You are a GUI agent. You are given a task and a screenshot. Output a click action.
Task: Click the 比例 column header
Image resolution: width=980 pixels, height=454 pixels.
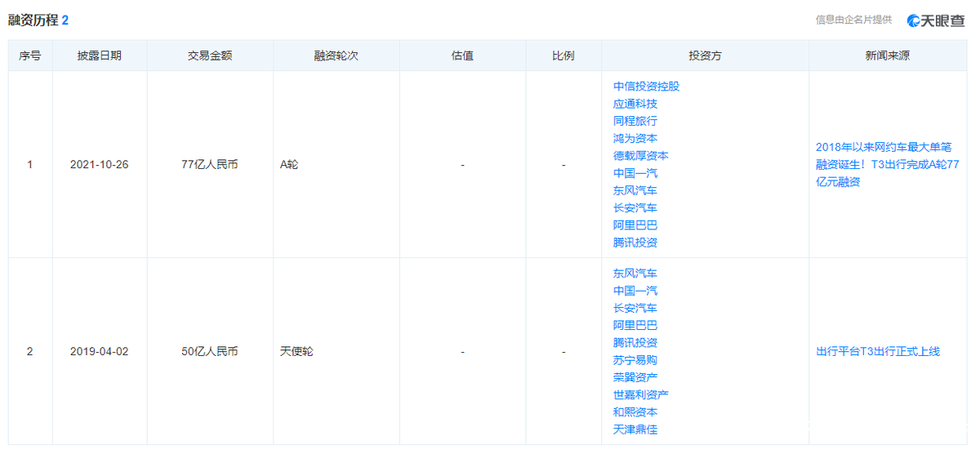tap(563, 56)
